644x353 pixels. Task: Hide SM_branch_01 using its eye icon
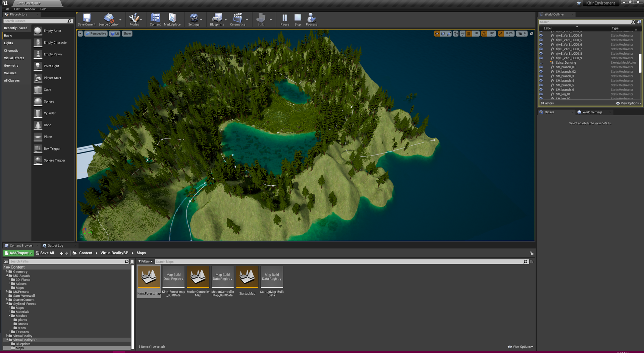(541, 67)
